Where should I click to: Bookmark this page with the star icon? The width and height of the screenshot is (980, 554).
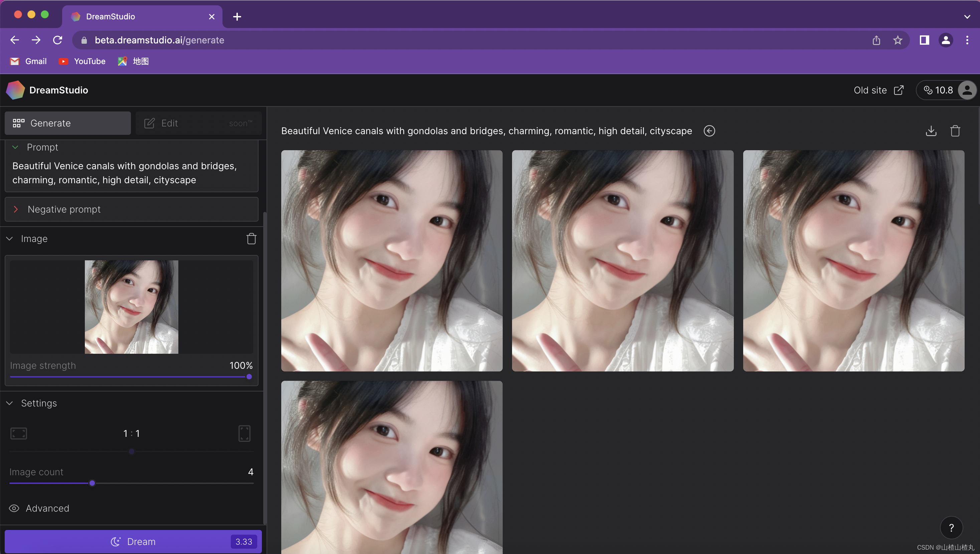(897, 40)
